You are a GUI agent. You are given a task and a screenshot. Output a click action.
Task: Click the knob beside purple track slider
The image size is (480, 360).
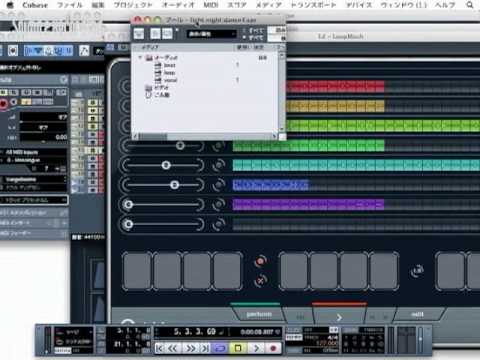coord(219,204)
